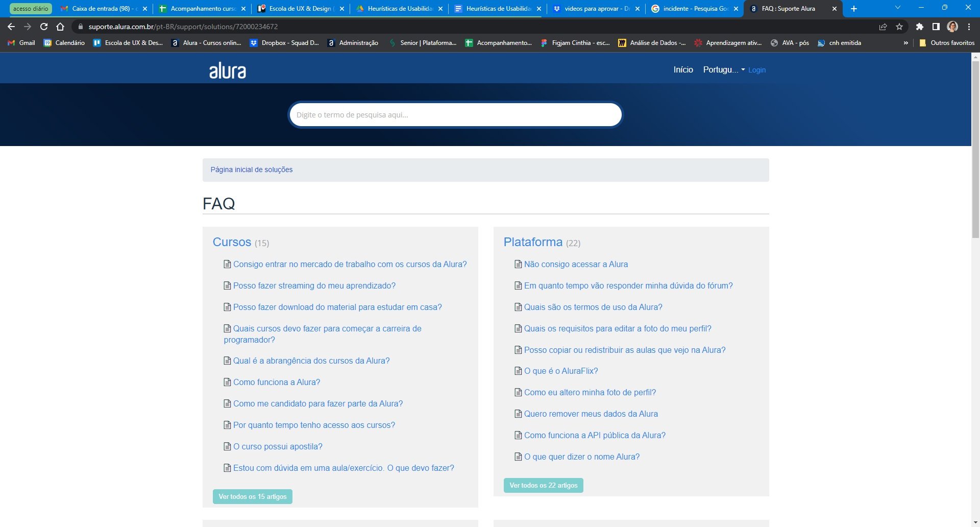Switch to the 'videos para aprovar' tab
This screenshot has width=980, height=527.
(595, 9)
